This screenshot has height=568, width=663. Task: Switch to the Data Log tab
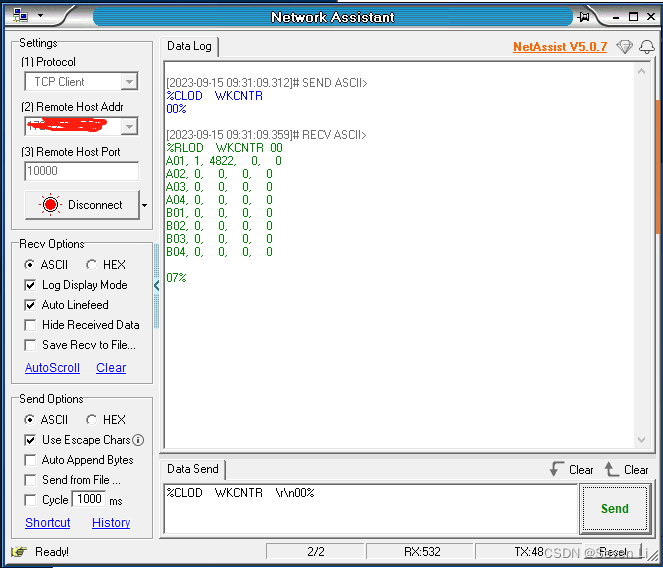(x=189, y=46)
